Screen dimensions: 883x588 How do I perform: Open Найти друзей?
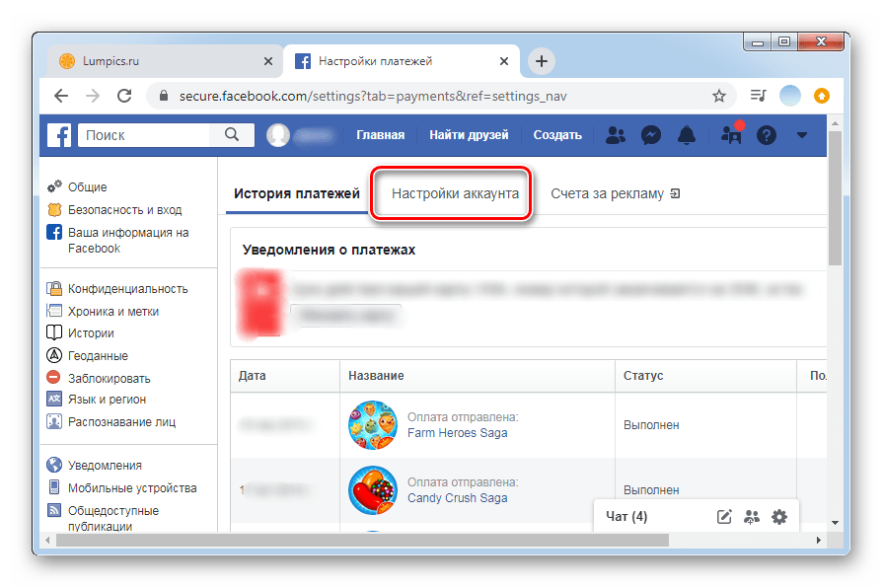(x=469, y=135)
